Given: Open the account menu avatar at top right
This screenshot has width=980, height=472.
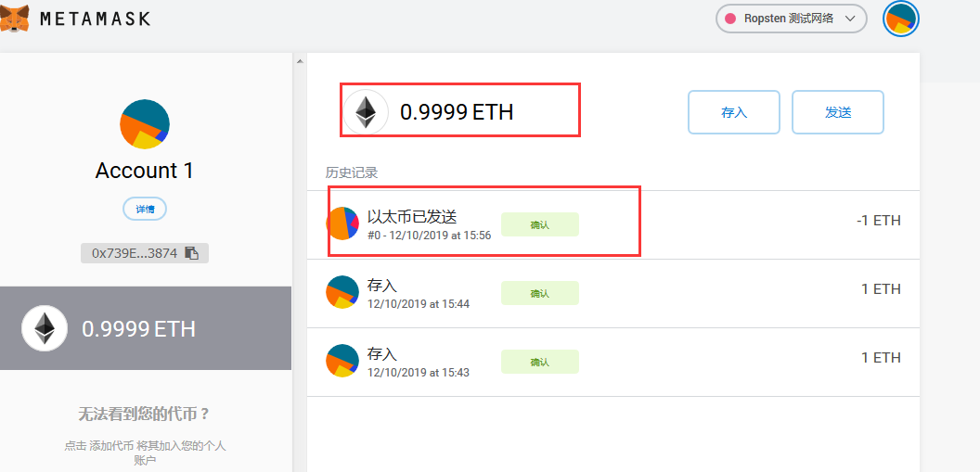Looking at the screenshot, I should (900, 19).
